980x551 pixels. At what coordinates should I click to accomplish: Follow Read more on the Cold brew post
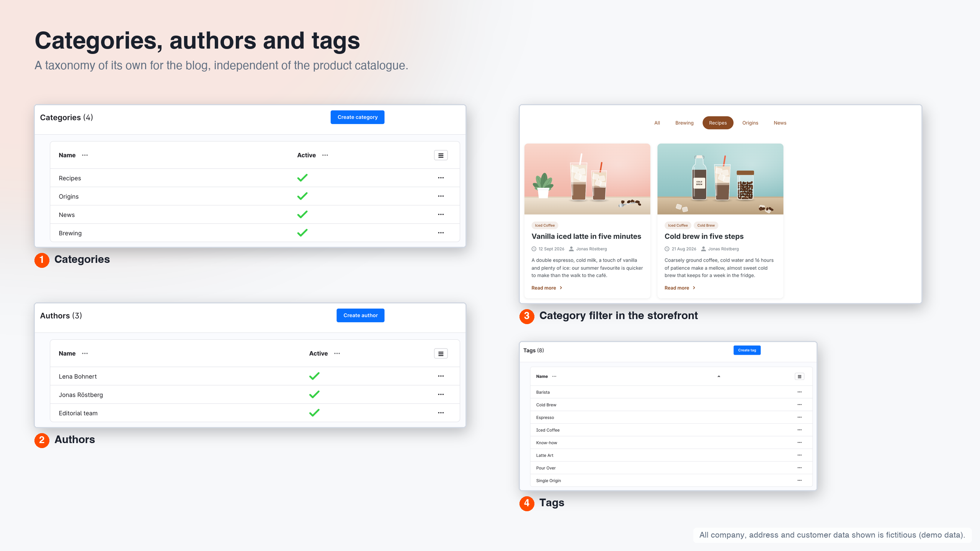tap(679, 288)
